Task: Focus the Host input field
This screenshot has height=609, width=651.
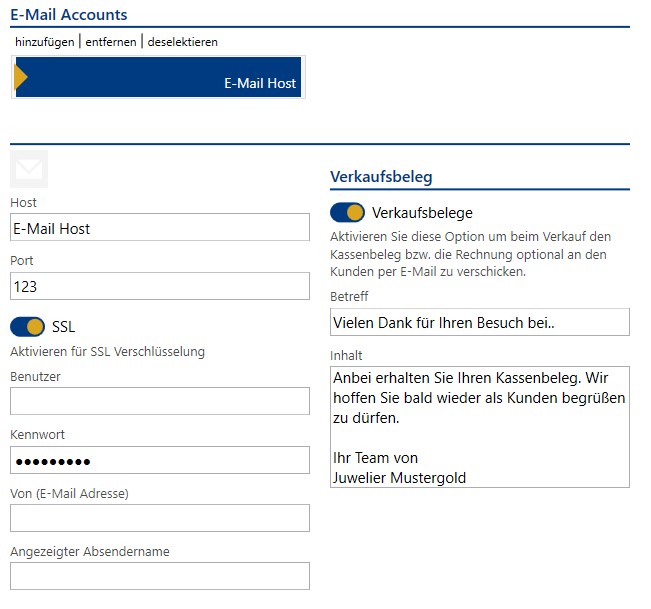Action: click(160, 227)
